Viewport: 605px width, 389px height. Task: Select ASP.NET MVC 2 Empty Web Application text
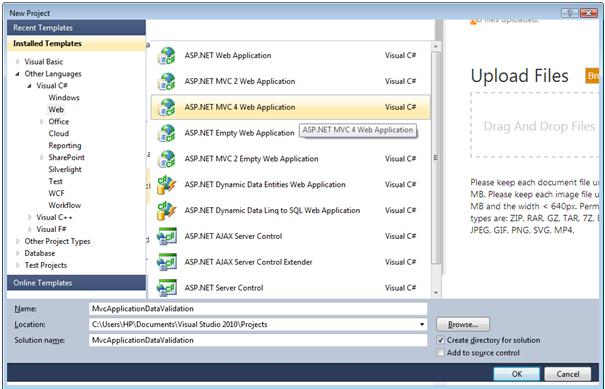point(252,159)
